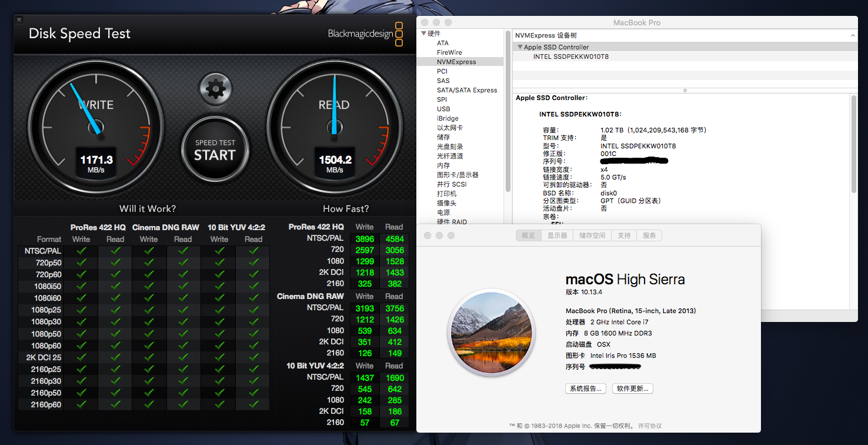Image resolution: width=868 pixels, height=445 pixels.
Task: Open the 许可协议 link
Action: coord(650,426)
